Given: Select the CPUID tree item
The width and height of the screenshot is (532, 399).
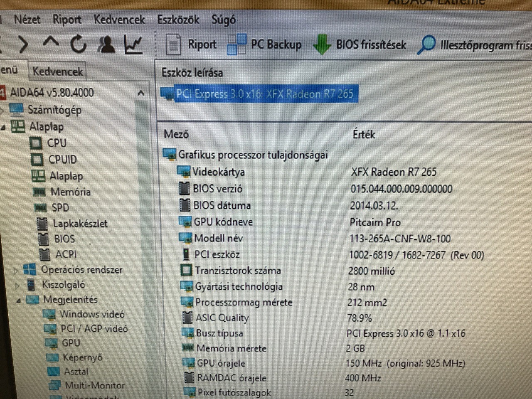Looking at the screenshot, I should point(62,160).
